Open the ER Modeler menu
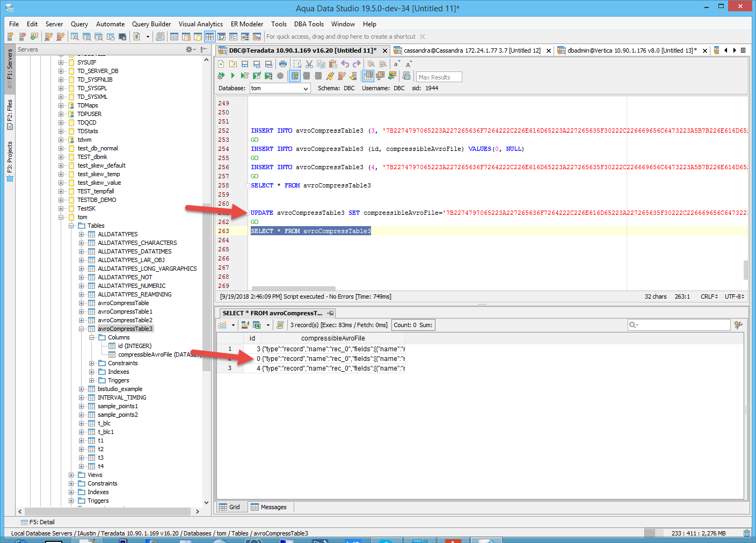The height and width of the screenshot is (543, 756). click(x=247, y=24)
